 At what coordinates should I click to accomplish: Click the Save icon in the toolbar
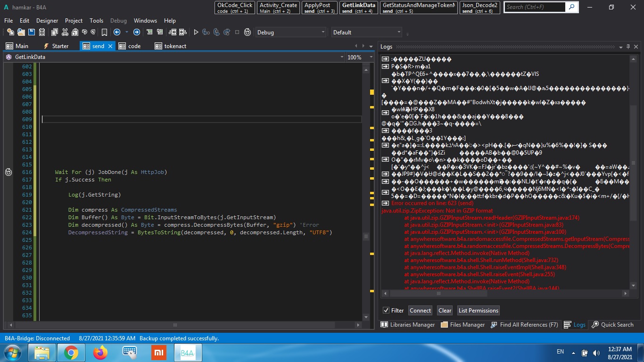click(x=32, y=32)
